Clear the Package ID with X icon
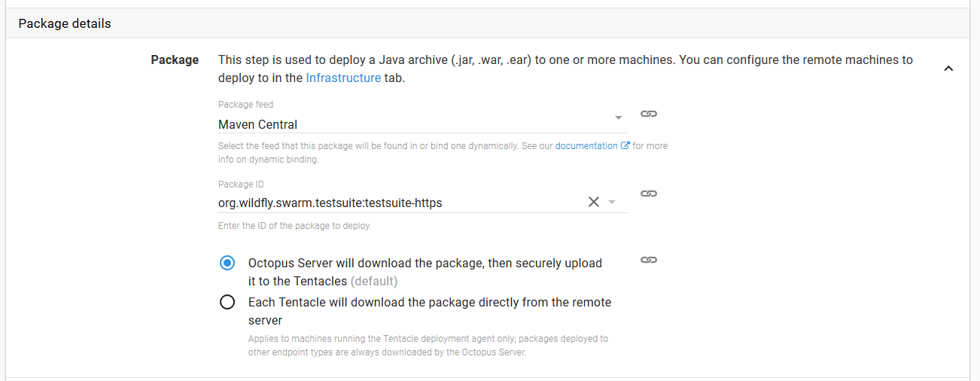This screenshot has width=980, height=381. [x=593, y=202]
